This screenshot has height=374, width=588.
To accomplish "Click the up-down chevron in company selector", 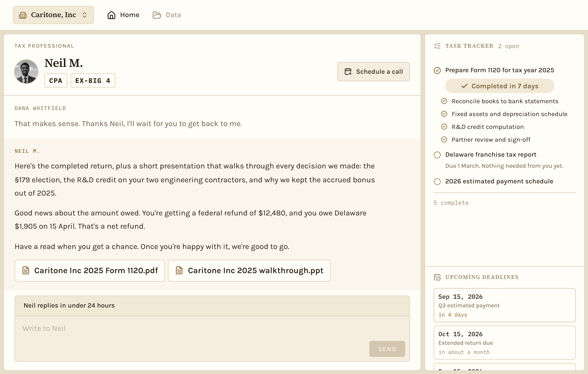I will pos(84,15).
